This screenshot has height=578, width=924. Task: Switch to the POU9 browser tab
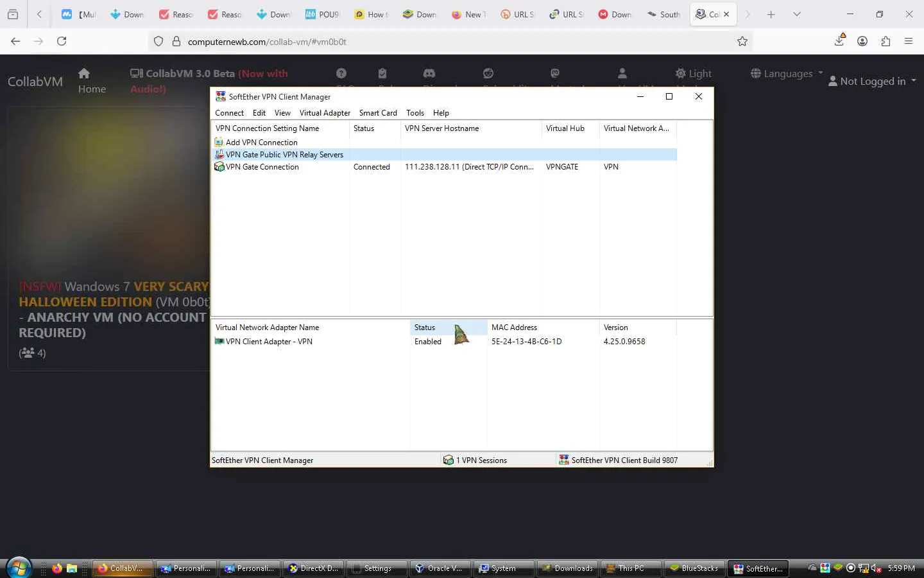coord(322,14)
